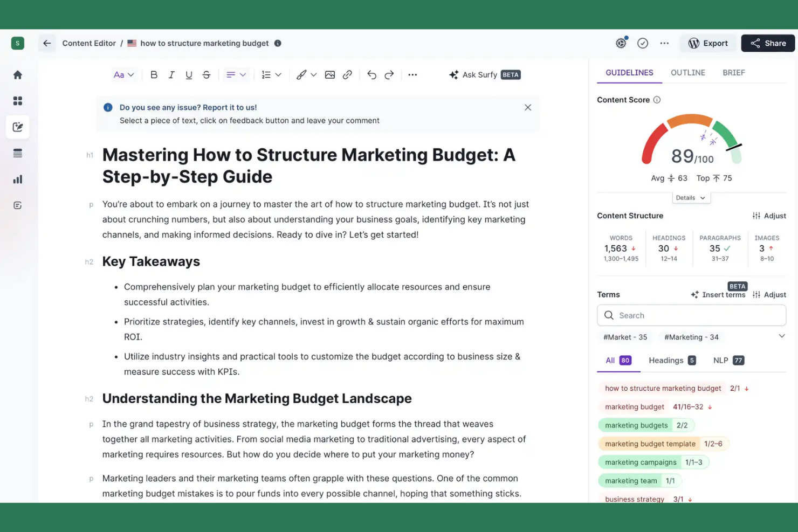This screenshot has height=532, width=798.
Task: Open the highlighter color dropdown arrow
Action: [x=314, y=75]
